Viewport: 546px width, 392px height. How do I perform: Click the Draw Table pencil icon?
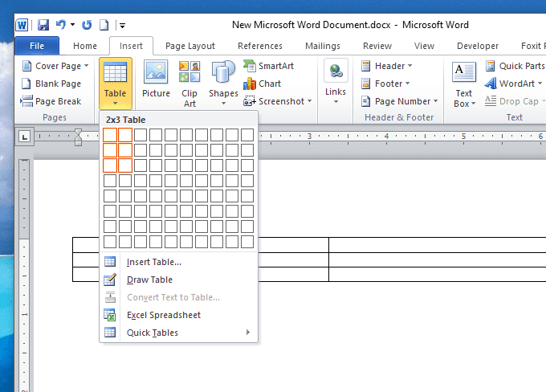pyautogui.click(x=110, y=280)
